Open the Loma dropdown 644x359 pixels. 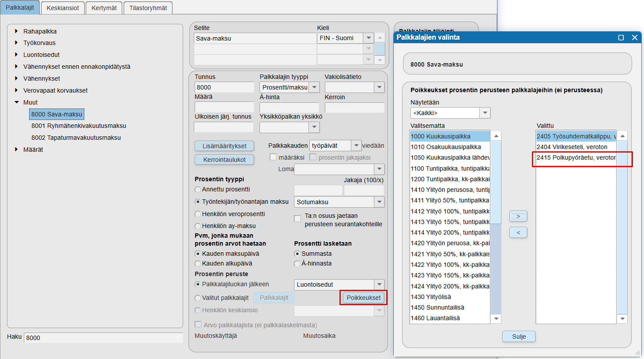pyautogui.click(x=380, y=169)
